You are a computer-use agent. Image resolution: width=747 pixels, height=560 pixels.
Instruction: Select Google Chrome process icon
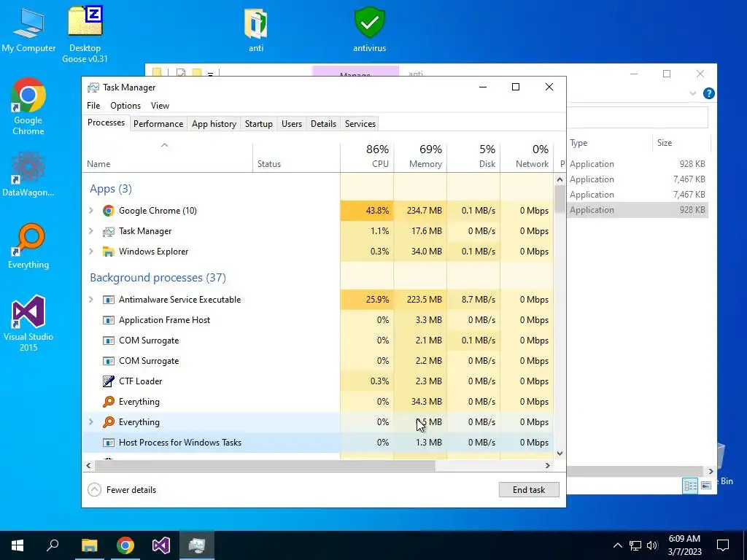pyautogui.click(x=109, y=211)
